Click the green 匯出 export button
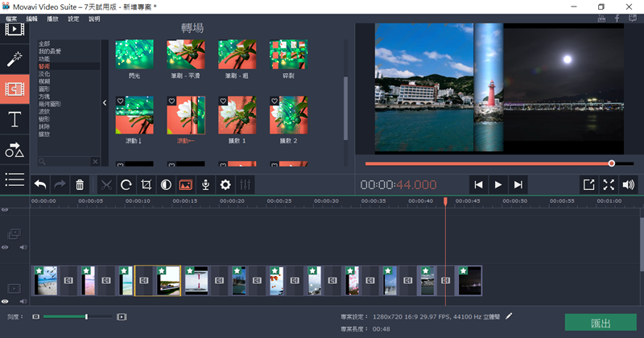The image size is (644, 338). 600,323
